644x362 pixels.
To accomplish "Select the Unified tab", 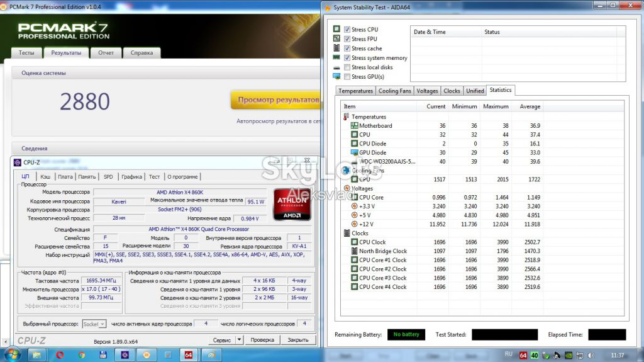I will (x=475, y=91).
